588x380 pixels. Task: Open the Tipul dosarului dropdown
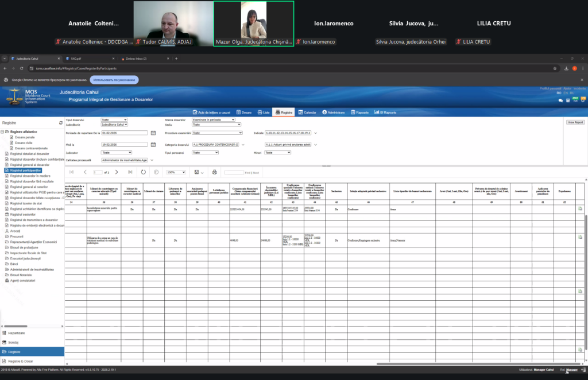pyautogui.click(x=114, y=120)
